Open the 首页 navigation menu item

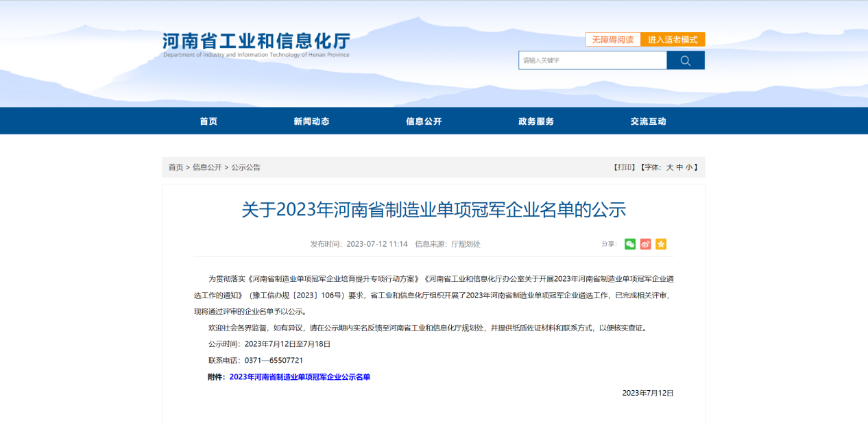(208, 121)
